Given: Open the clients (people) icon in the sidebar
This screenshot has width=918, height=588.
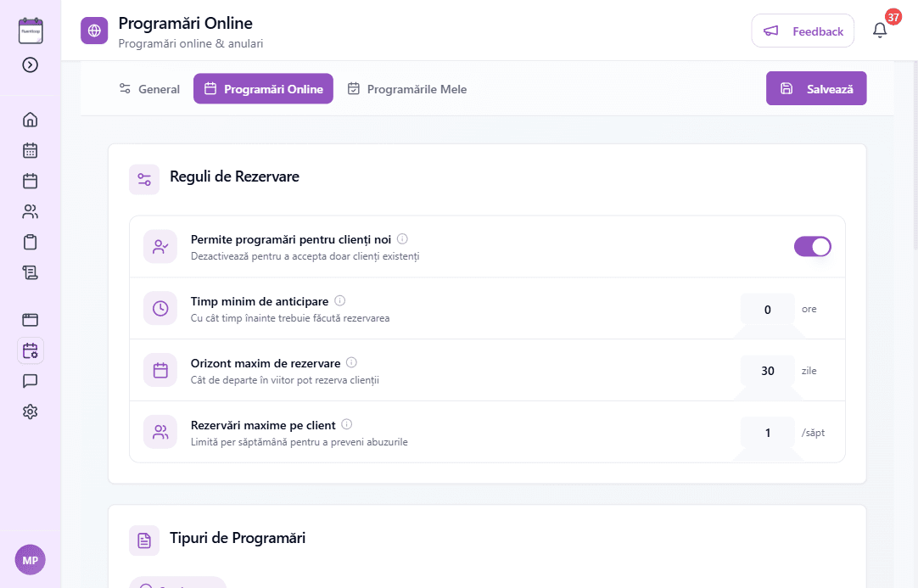Looking at the screenshot, I should (30, 211).
